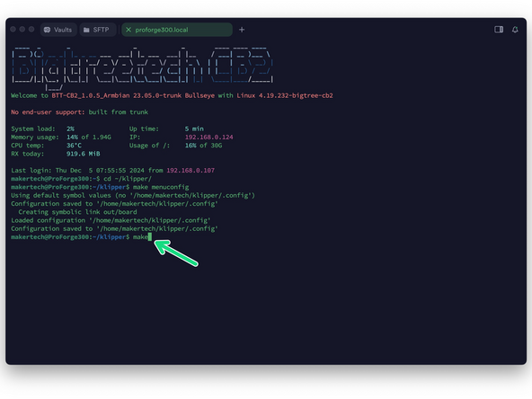Image resolution: width=532 pixels, height=399 pixels.
Task: Click the yellow minimize window button
Action: point(22,30)
